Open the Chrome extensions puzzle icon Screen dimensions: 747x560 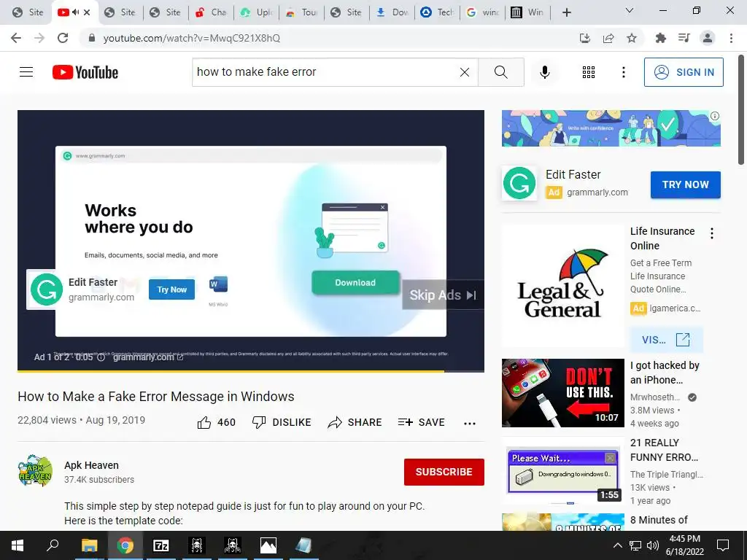pos(660,38)
